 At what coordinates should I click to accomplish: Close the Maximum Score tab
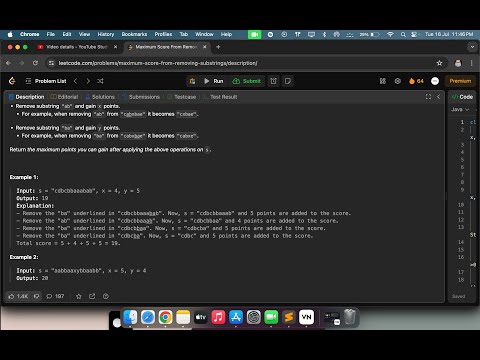pyautogui.click(x=205, y=47)
